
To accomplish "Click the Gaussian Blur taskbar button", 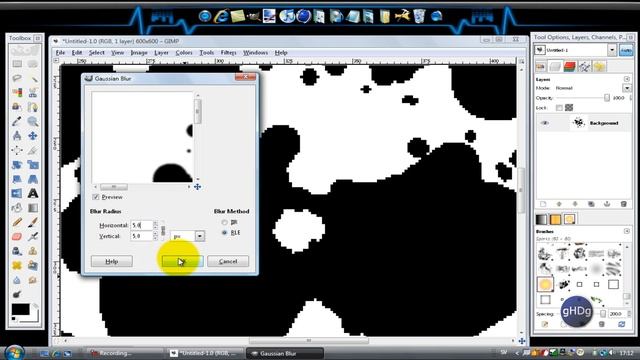I will [284, 353].
